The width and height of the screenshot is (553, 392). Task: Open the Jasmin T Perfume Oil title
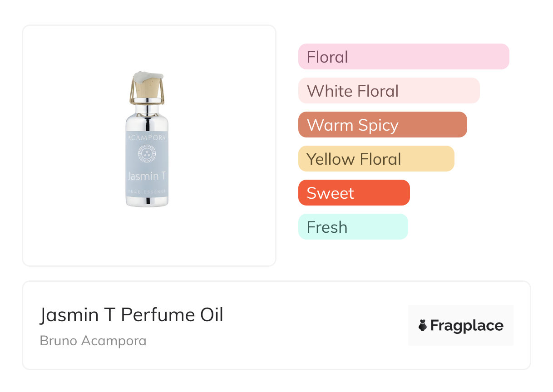(x=132, y=315)
